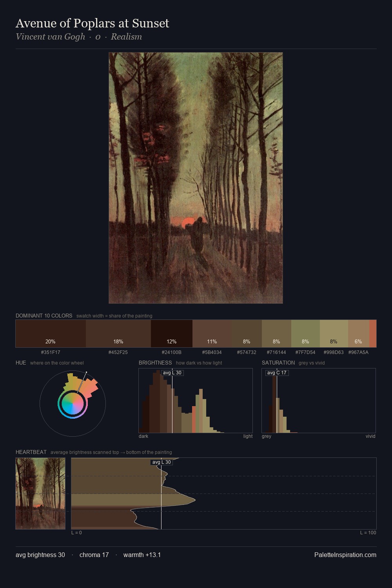
Task: Click the 'grey' axis label
Action: 267,436
